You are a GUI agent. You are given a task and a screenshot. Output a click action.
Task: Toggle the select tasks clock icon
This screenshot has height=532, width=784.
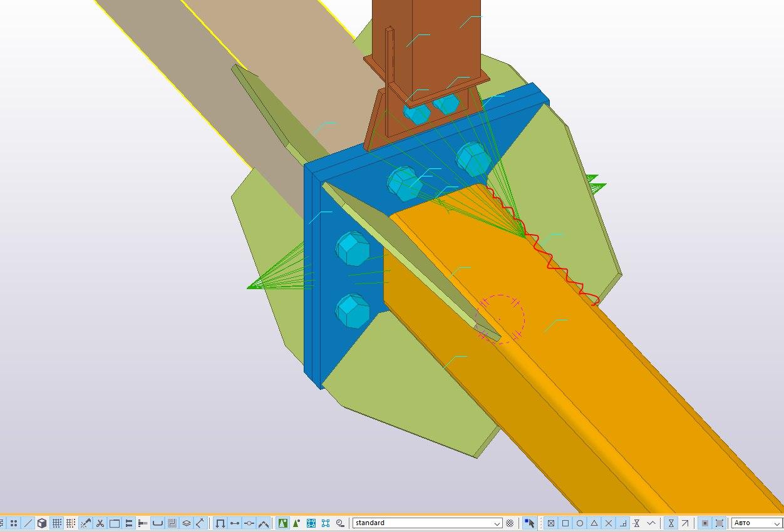point(340,523)
